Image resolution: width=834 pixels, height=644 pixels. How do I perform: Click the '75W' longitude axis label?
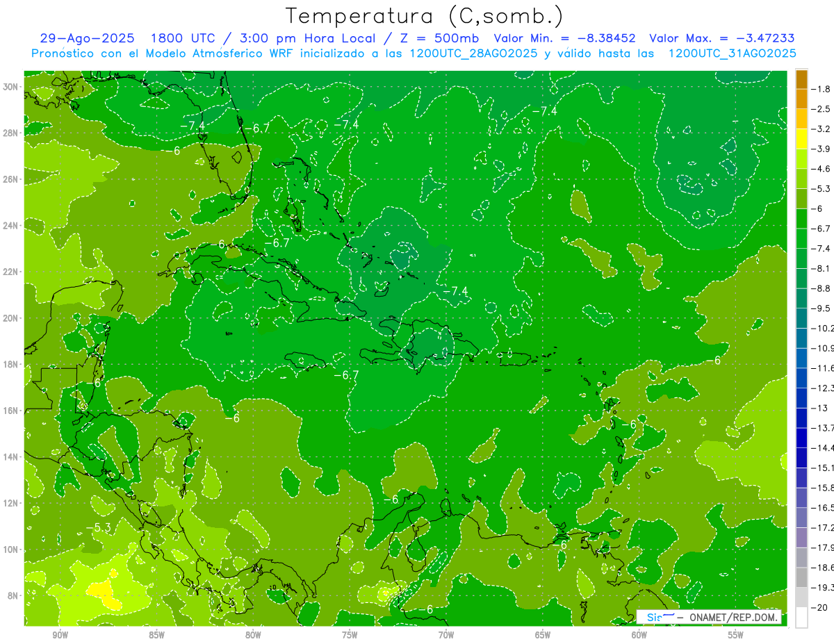click(350, 635)
